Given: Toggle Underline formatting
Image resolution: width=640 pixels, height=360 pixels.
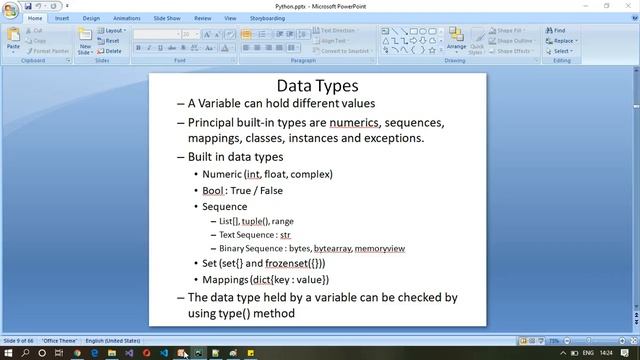Looking at the screenshot, I should (x=160, y=48).
